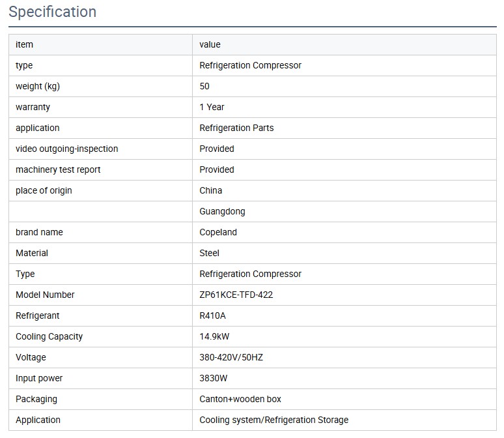The image size is (504, 438).
Task: Click the China origin value
Action: (210, 190)
